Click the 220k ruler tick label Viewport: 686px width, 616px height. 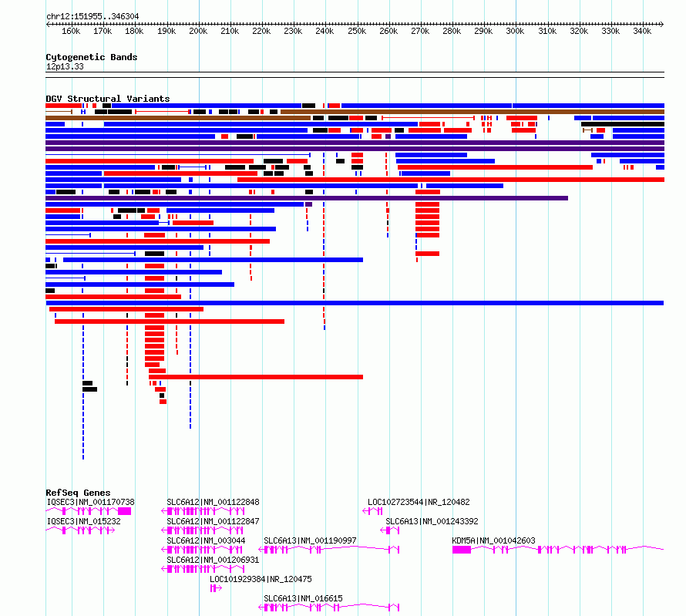pos(261,31)
